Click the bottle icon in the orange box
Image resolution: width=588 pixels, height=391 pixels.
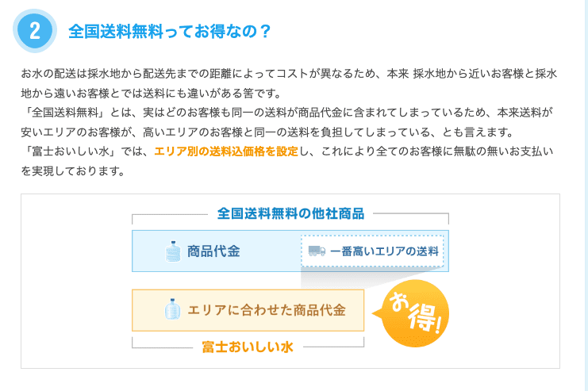pyautogui.click(x=171, y=309)
